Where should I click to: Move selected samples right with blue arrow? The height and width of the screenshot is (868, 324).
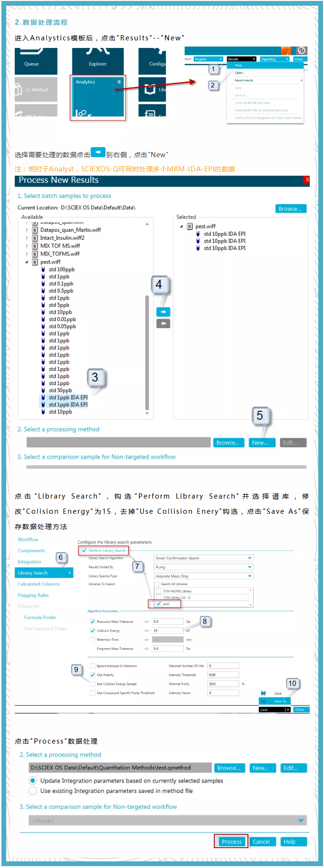(163, 312)
